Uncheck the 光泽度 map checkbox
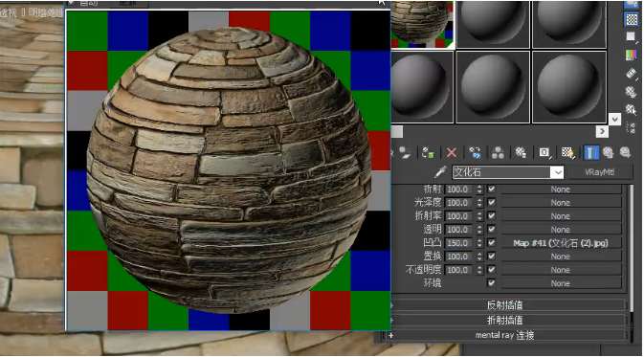Viewport: 644px width, 357px height. [x=492, y=203]
